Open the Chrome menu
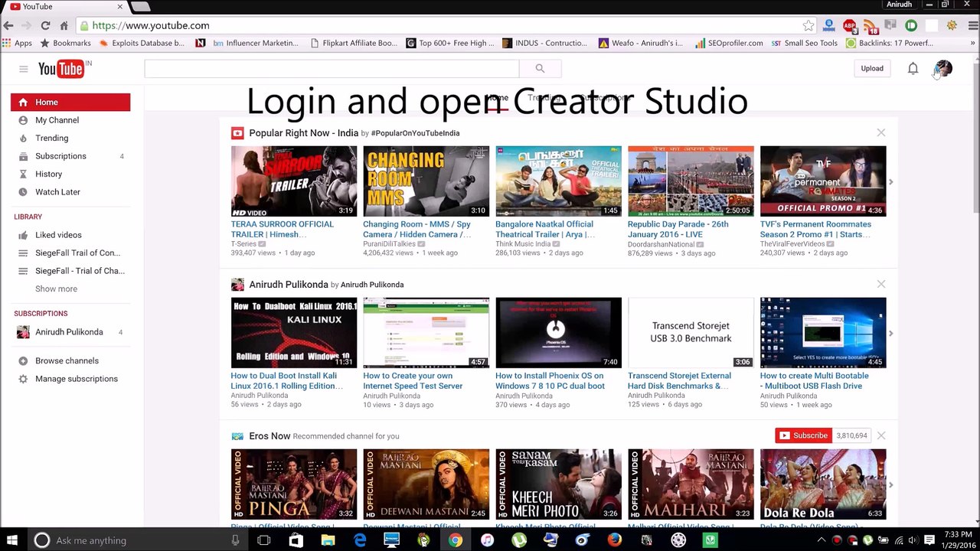980x551 pixels. 972,25
